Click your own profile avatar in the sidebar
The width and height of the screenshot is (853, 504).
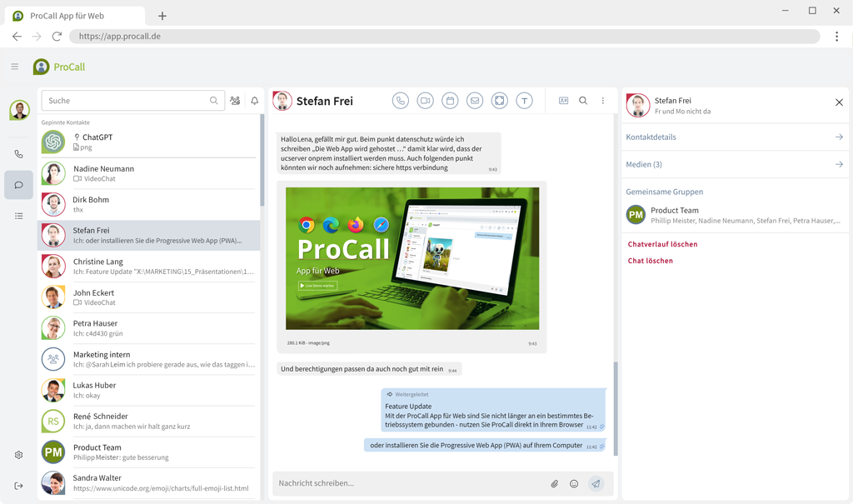(20, 111)
